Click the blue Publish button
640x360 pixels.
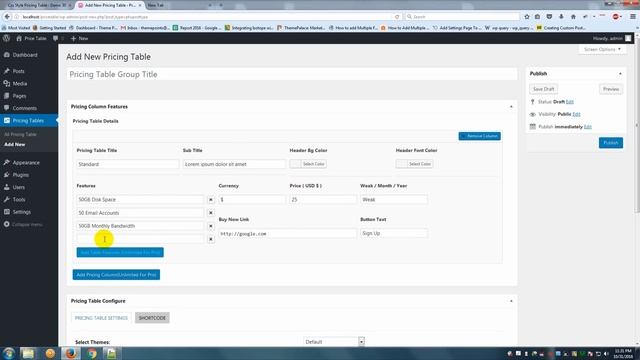click(x=611, y=143)
